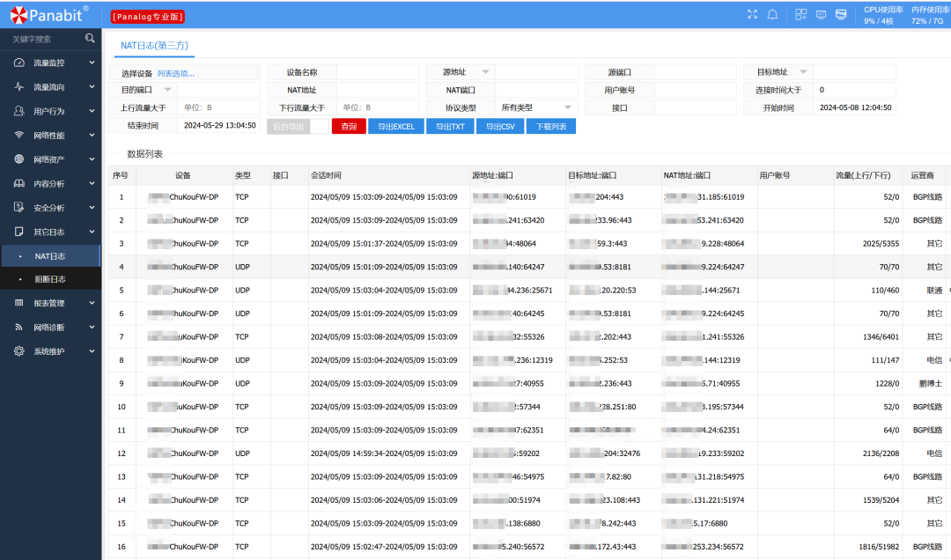951x560 pixels.
Task: Click the 源端口 input field
Action: point(695,72)
